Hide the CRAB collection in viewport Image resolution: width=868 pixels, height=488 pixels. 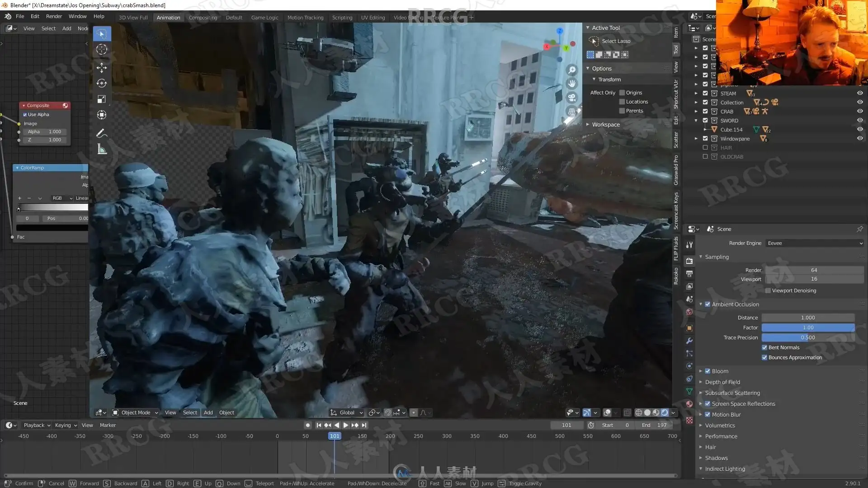[860, 111]
